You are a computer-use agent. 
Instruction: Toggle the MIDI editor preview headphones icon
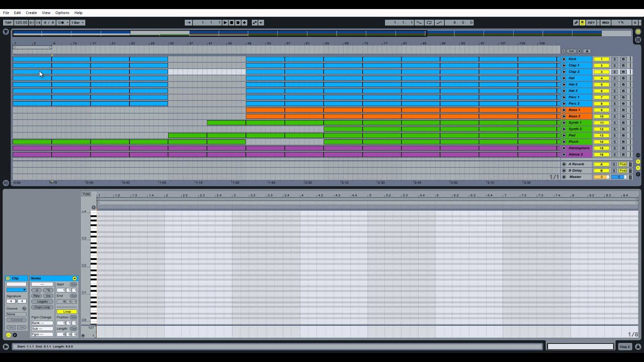[94, 207]
